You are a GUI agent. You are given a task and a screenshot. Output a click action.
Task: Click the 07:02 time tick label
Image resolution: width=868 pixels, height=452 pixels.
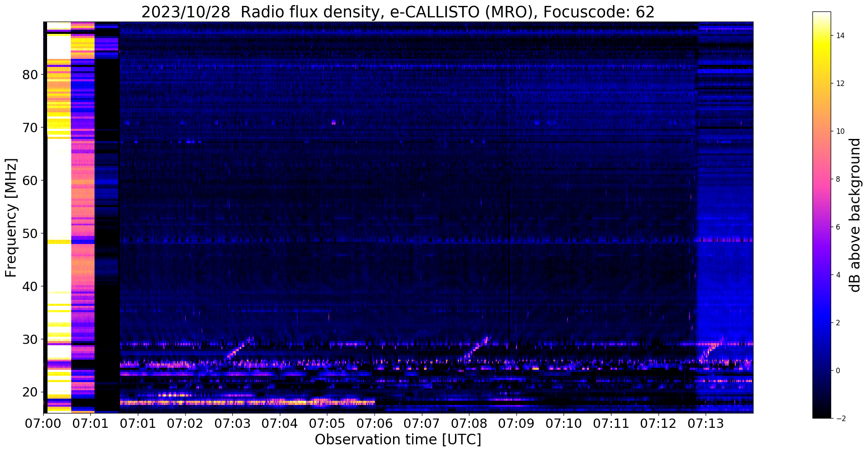pyautogui.click(x=185, y=423)
